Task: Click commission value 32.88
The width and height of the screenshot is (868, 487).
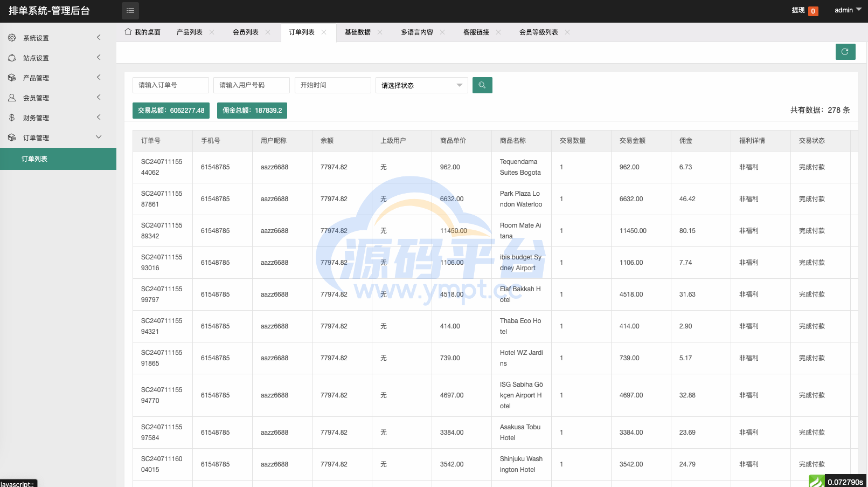Action: point(688,395)
